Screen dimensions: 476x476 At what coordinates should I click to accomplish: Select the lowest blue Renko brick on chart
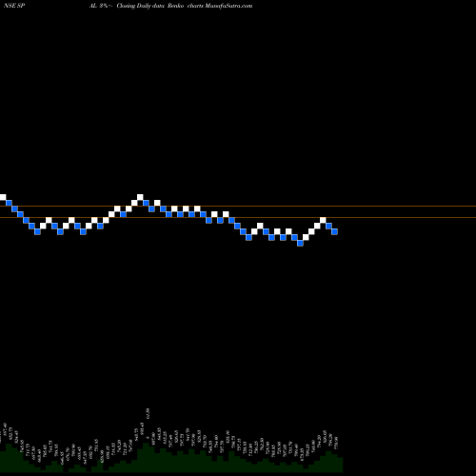[300, 243]
